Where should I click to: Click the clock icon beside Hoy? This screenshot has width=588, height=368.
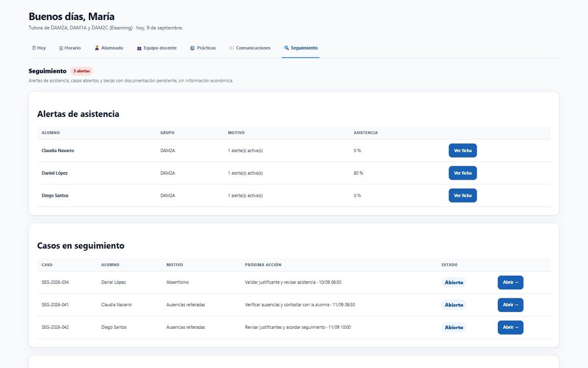tap(34, 48)
